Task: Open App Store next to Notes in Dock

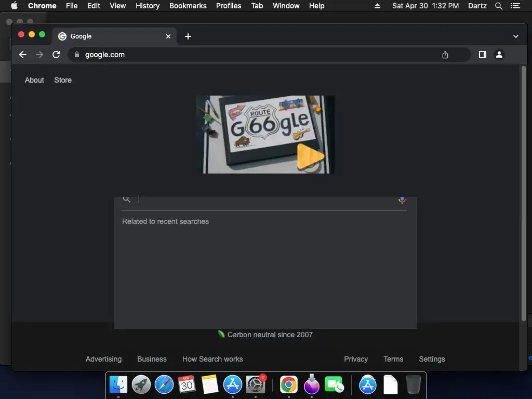Action: [232, 385]
